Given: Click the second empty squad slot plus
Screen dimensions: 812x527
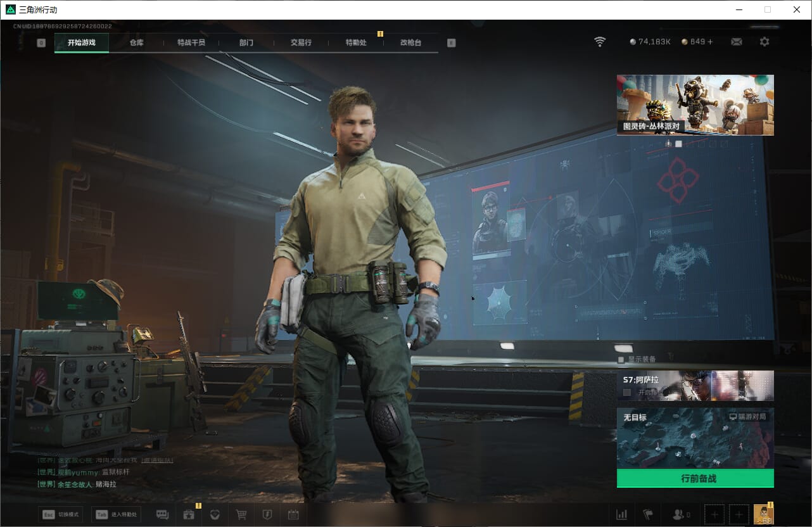Looking at the screenshot, I should pyautogui.click(x=739, y=515).
